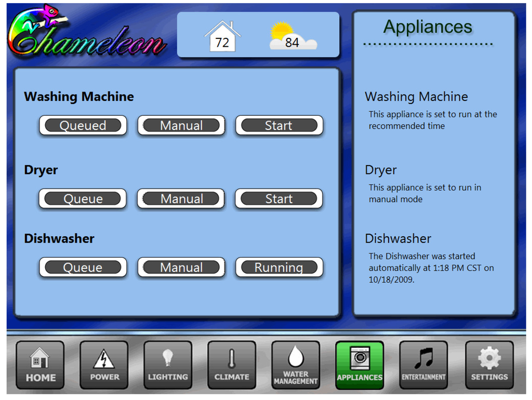Queue the Dishwasher
532x400 pixels.
(x=83, y=268)
